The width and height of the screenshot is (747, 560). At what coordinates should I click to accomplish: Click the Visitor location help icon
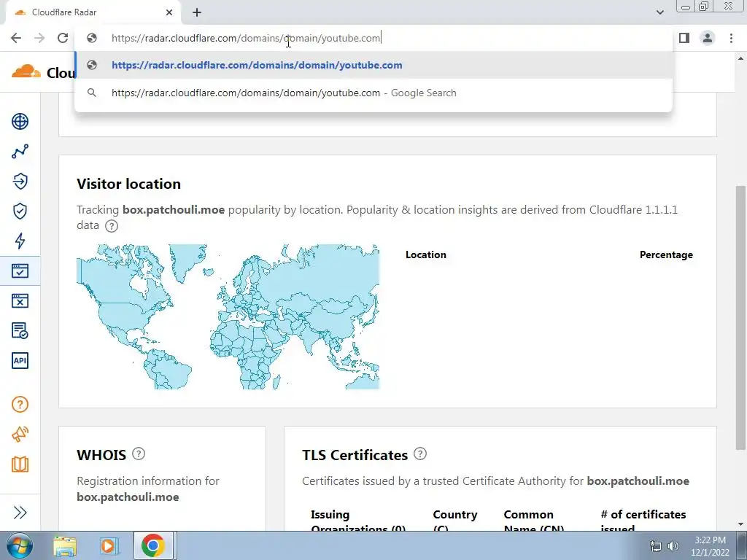pyautogui.click(x=112, y=226)
